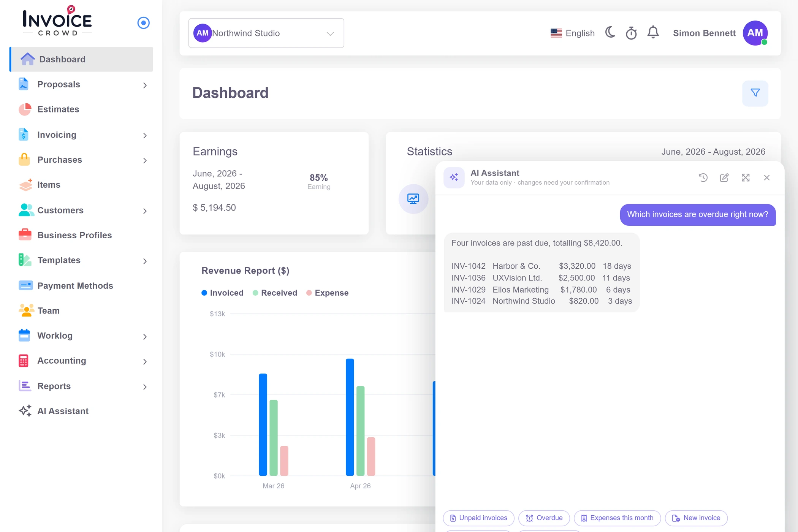The width and height of the screenshot is (798, 532).
Task: Expand AI Assistant panel to fullscreen
Action: tap(746, 177)
